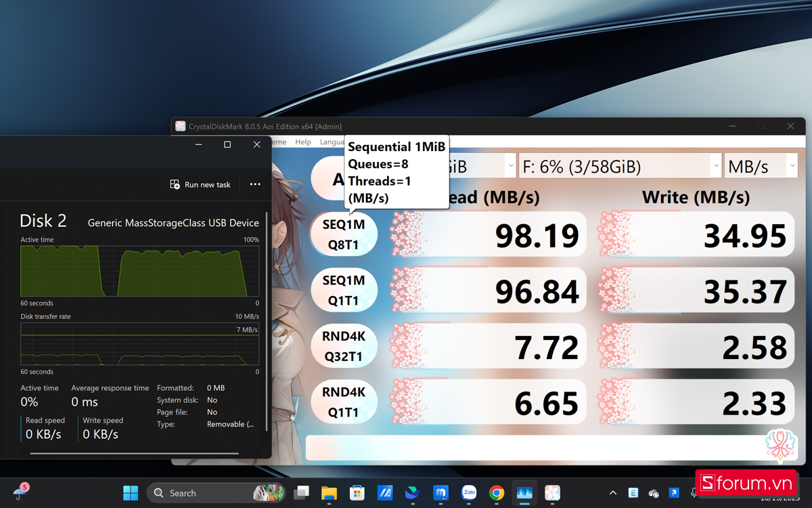Click the Disk 2 heading
Image resolution: width=812 pixels, height=508 pixels.
pyautogui.click(x=43, y=221)
